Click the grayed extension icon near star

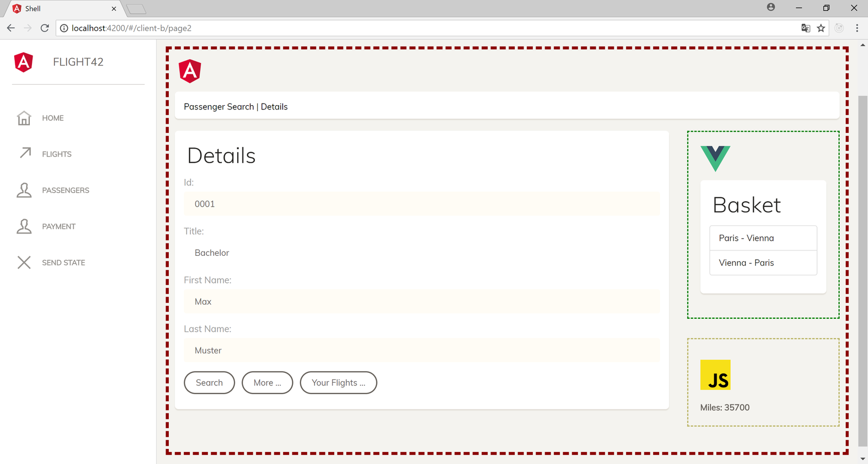[839, 28]
